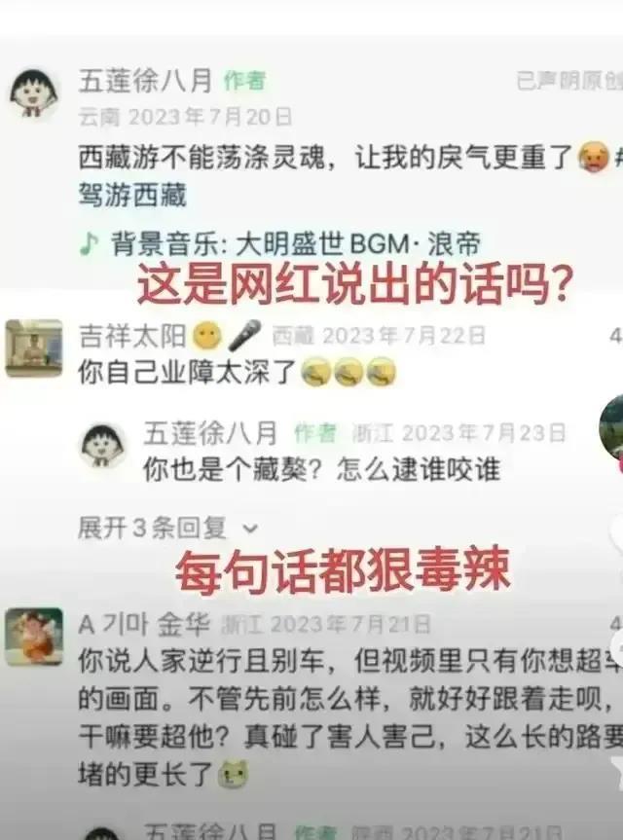Viewport: 623px width, 840px height.
Task: Tap the green music note icon
Action: (89, 244)
